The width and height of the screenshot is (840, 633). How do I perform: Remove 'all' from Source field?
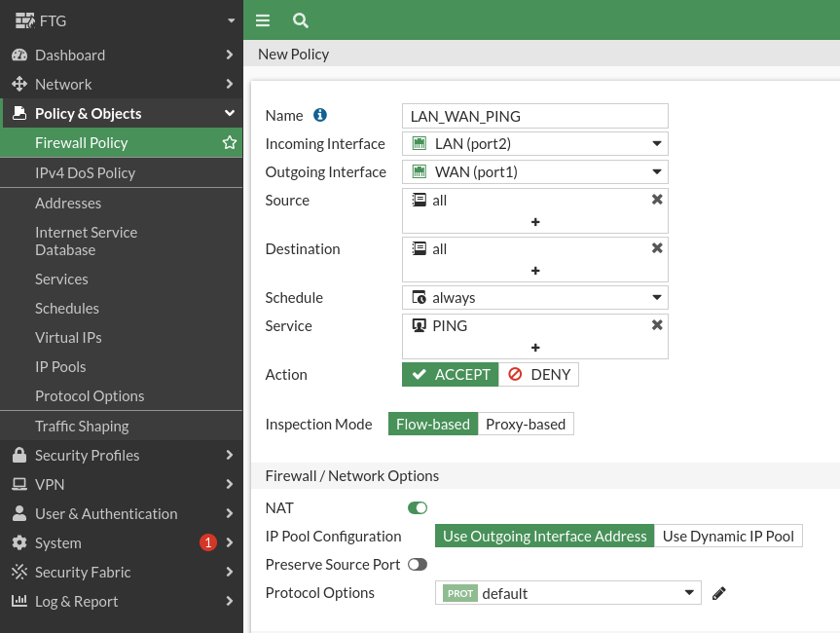pyautogui.click(x=657, y=200)
